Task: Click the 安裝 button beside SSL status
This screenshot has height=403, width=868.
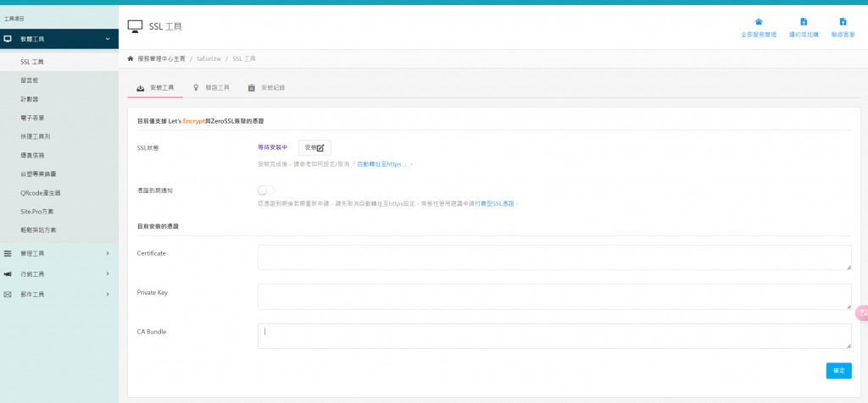Action: [x=314, y=147]
